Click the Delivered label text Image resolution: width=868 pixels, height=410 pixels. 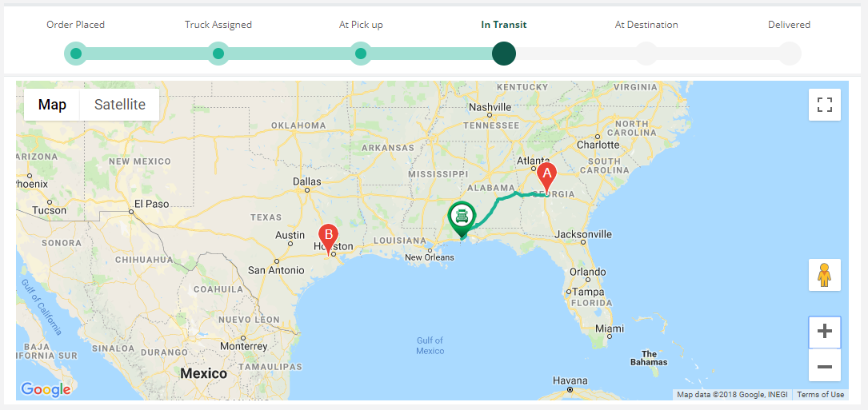pyautogui.click(x=790, y=25)
